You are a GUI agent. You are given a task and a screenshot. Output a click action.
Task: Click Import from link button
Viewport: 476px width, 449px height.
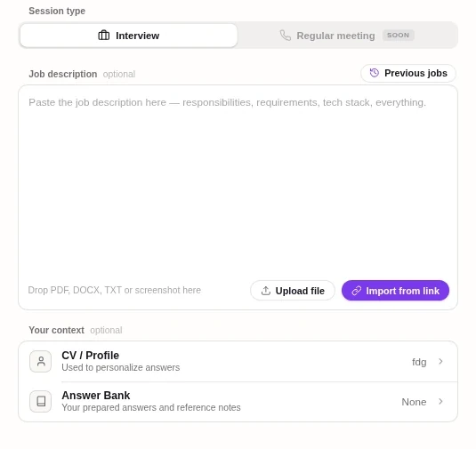point(395,291)
